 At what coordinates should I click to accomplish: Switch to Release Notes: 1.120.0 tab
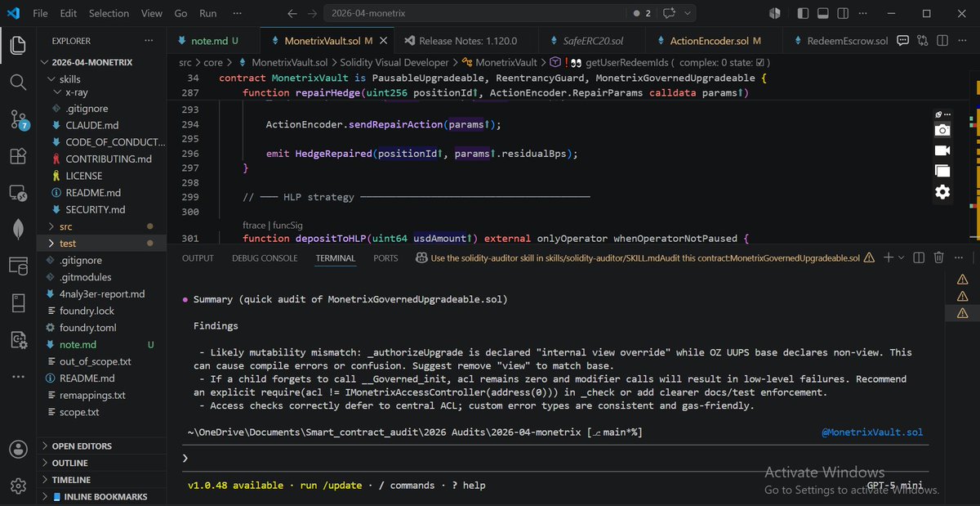pyautogui.click(x=466, y=41)
